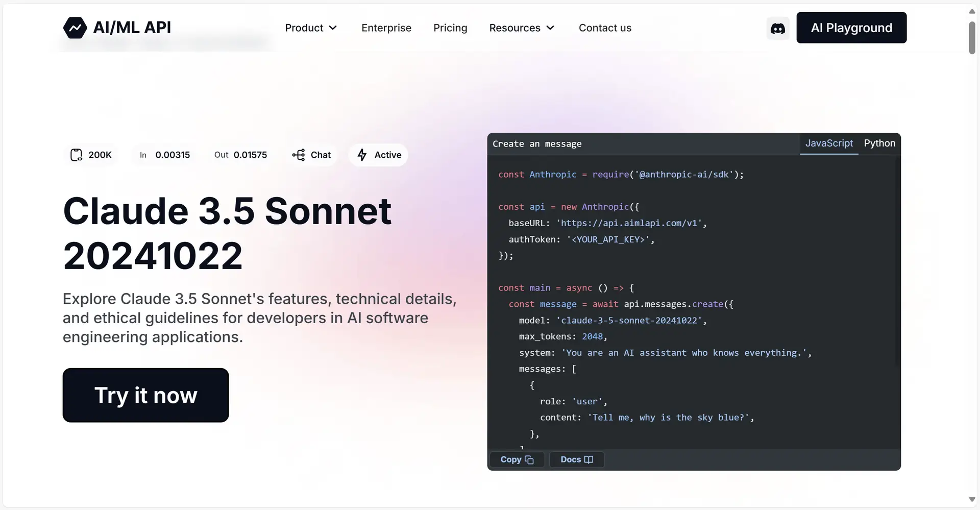The image size is (980, 510).
Task: Click the AI/ML API brand name
Action: click(132, 28)
